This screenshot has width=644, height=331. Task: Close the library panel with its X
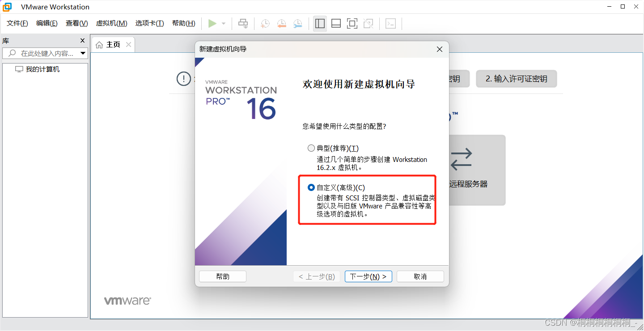(x=82, y=40)
